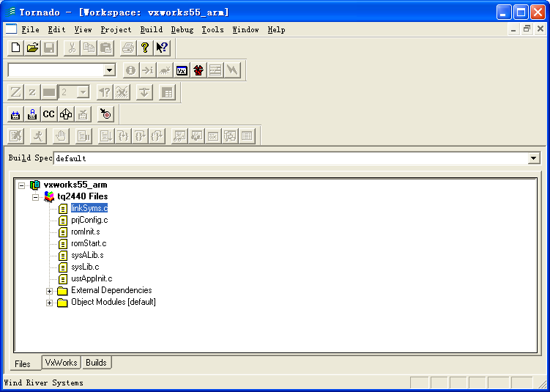Click the New file toolbar icon
550x392 pixels.
(15, 48)
